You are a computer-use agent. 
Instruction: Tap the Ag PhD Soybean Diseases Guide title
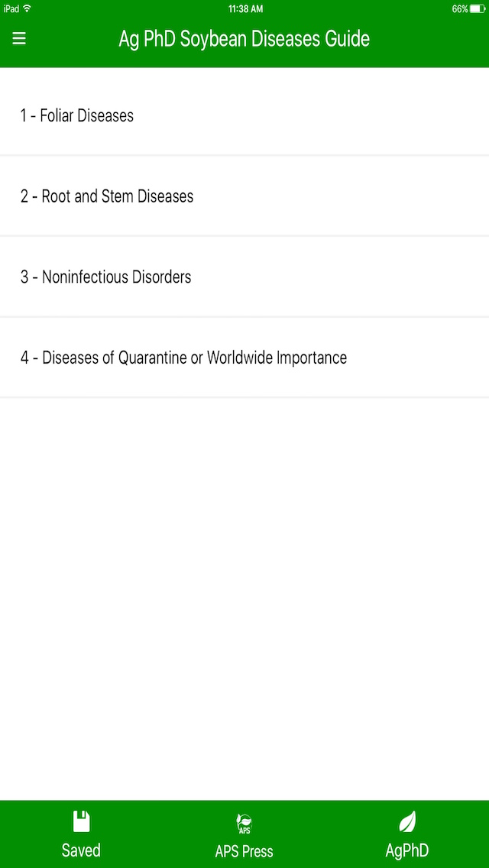[244, 38]
